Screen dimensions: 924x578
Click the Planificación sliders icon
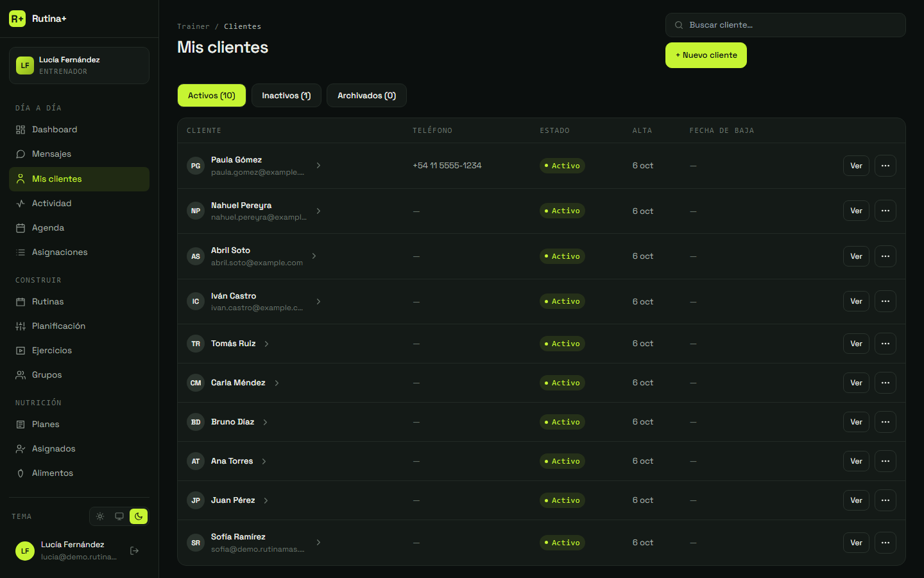click(x=21, y=326)
